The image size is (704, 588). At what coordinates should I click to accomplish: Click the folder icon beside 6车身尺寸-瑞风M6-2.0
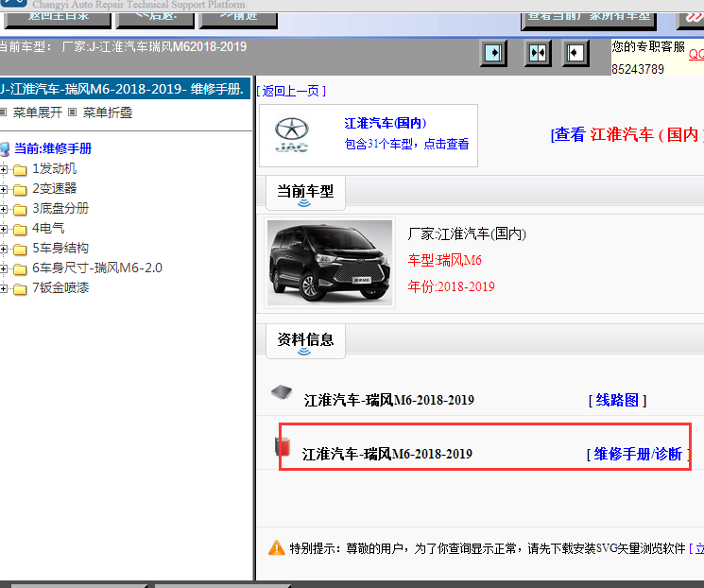pos(20,268)
